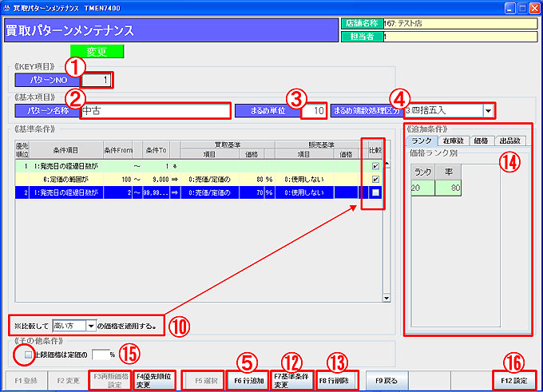Click the F1 登録 button
Viewport: 543px width, 392px height.
click(x=26, y=381)
